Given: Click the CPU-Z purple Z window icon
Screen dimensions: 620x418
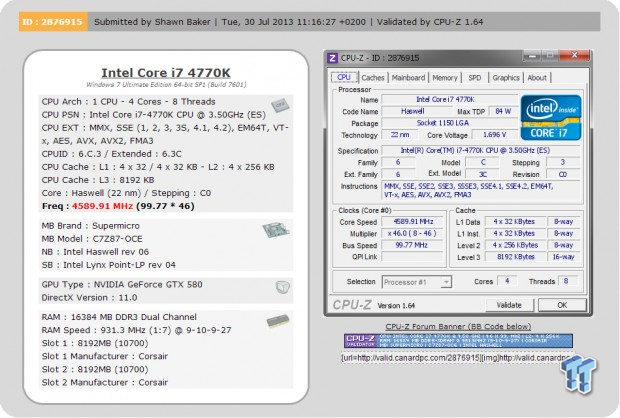Looking at the screenshot, I should click(x=333, y=58).
